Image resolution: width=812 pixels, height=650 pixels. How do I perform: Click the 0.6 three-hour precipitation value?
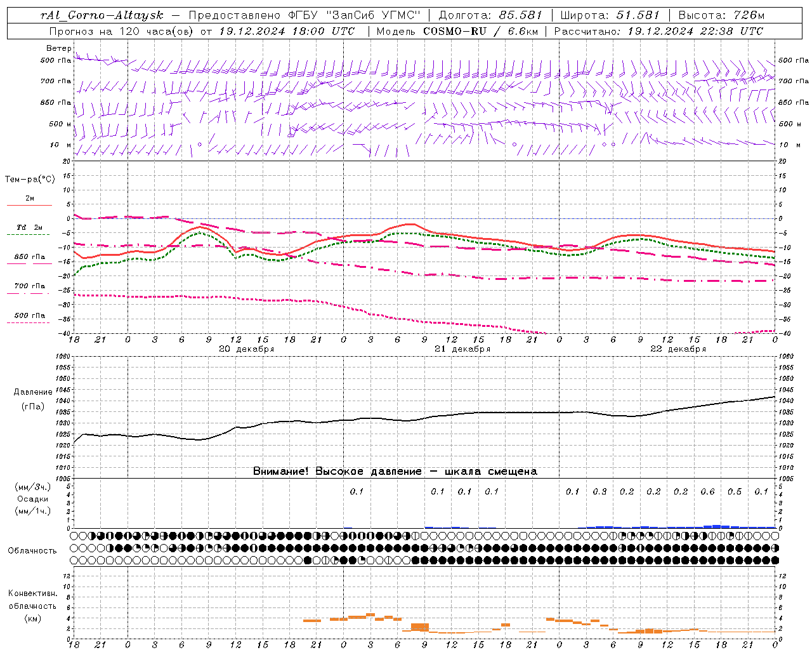coord(707,492)
